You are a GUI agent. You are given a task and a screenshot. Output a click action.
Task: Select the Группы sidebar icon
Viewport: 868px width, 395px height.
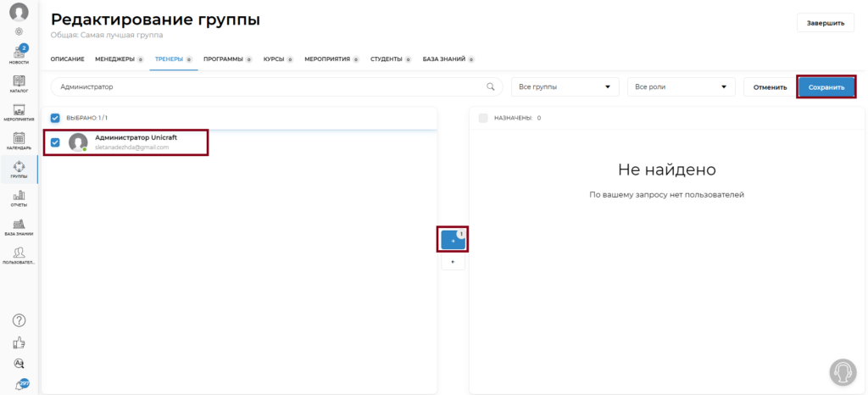(x=19, y=170)
